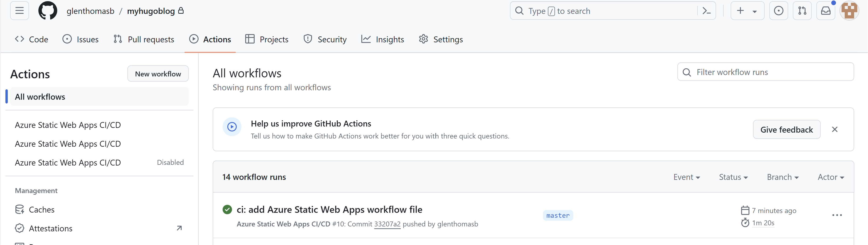868x245 pixels.
Task: Open the repository Settings tab
Action: pyautogui.click(x=441, y=39)
